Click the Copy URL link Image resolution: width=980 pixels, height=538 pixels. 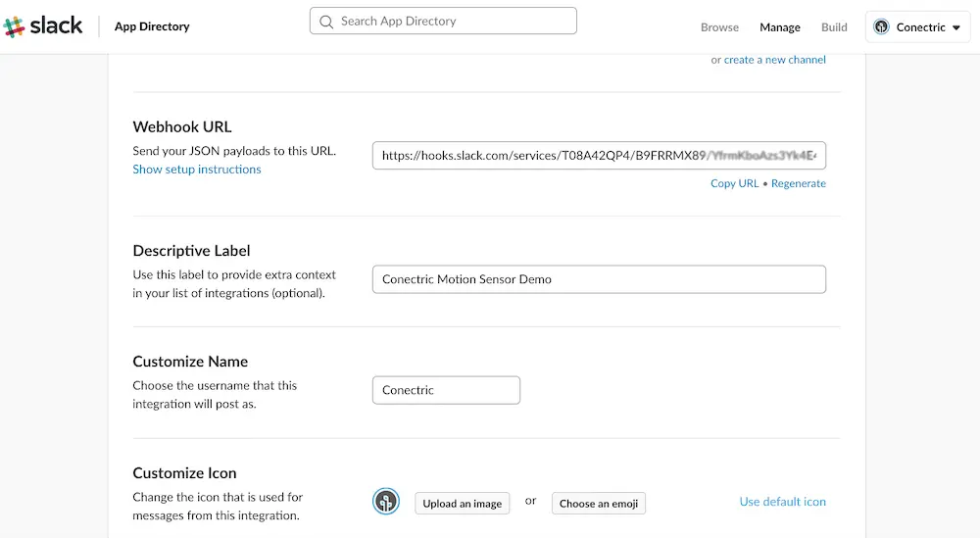pyautogui.click(x=734, y=183)
